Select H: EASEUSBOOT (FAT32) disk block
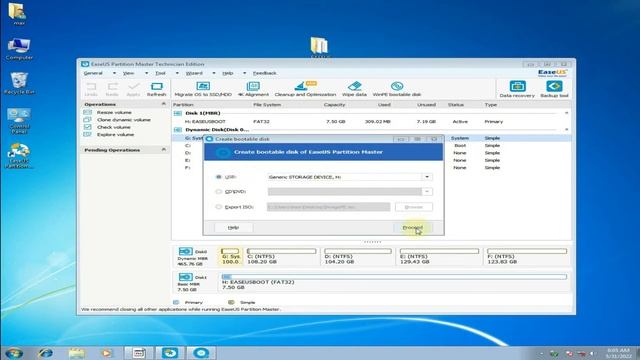Screen dimensions: 640x360 tap(394, 282)
